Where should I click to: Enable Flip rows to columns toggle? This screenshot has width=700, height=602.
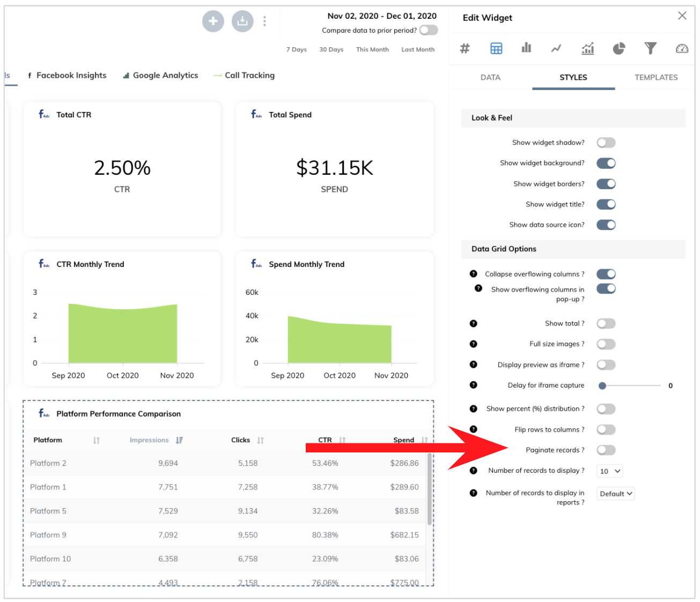[x=606, y=429]
